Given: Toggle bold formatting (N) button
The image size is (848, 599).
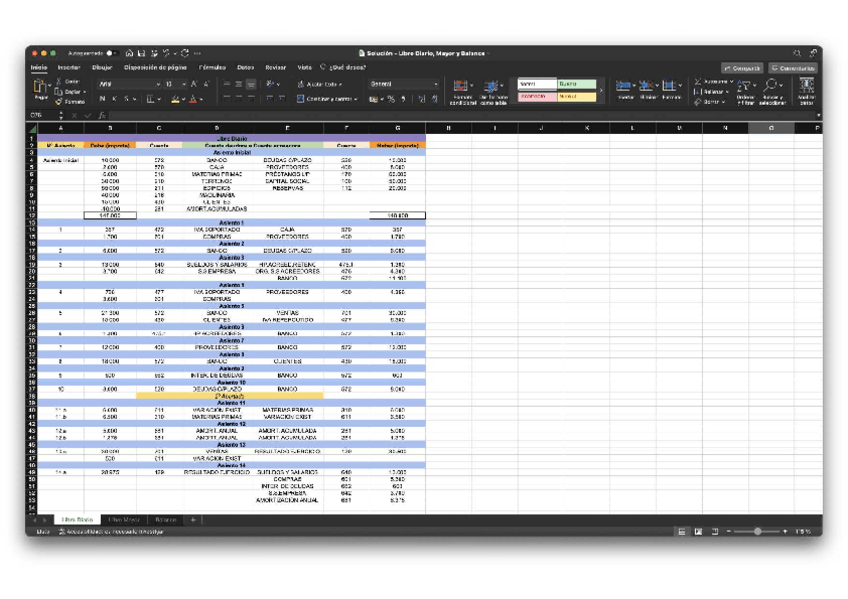Looking at the screenshot, I should (x=102, y=99).
